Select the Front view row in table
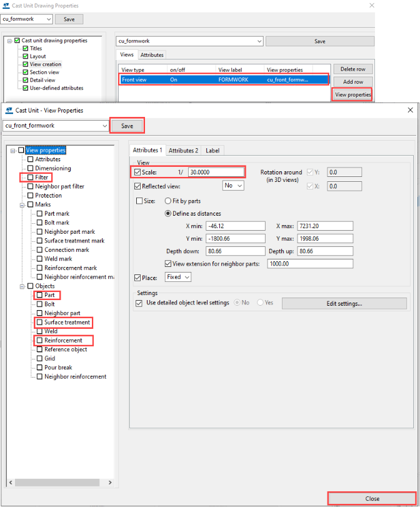The image size is (420, 507). point(223,80)
